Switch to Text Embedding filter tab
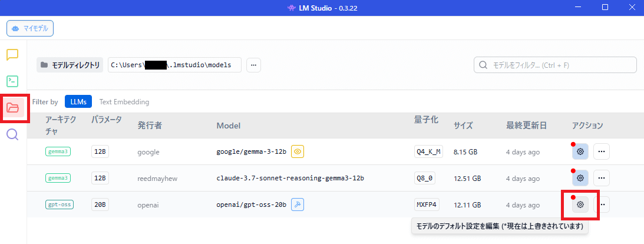Screen dimensions: 644x244 click(x=124, y=101)
